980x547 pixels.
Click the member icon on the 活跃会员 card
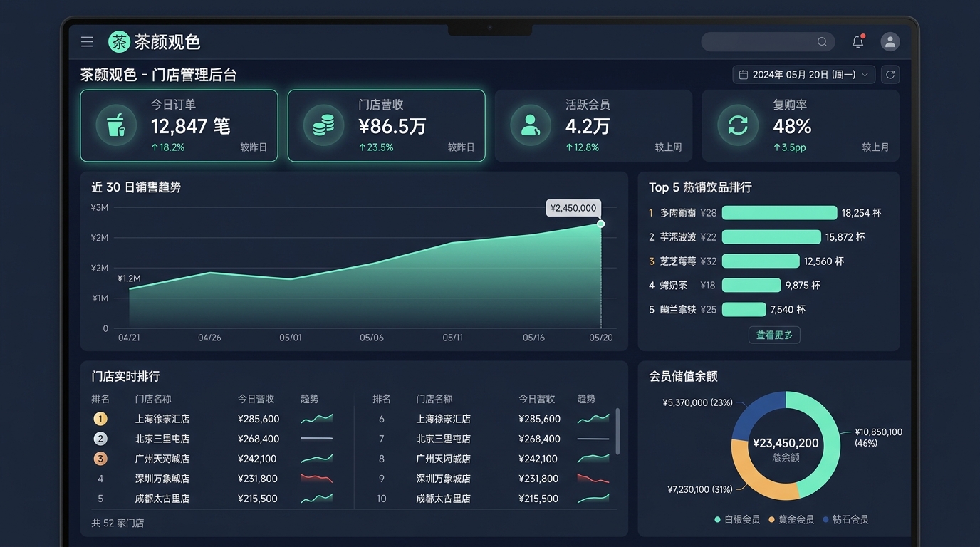(x=531, y=125)
